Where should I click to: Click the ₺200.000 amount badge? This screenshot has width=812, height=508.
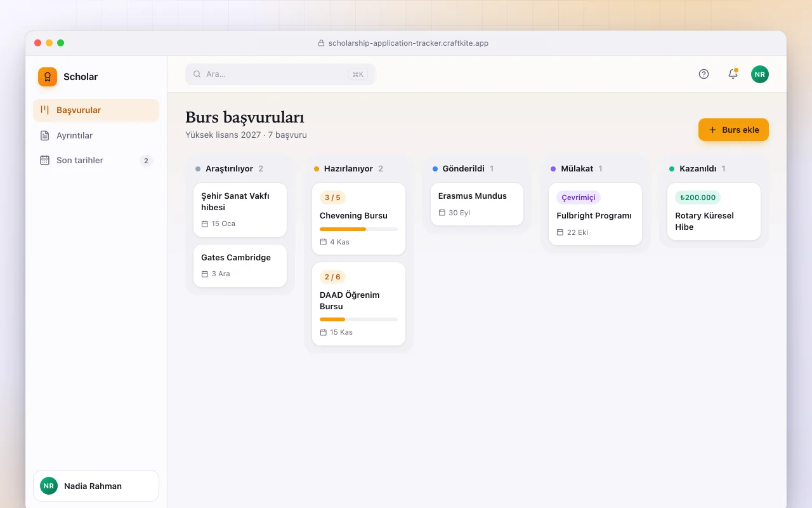pos(698,197)
